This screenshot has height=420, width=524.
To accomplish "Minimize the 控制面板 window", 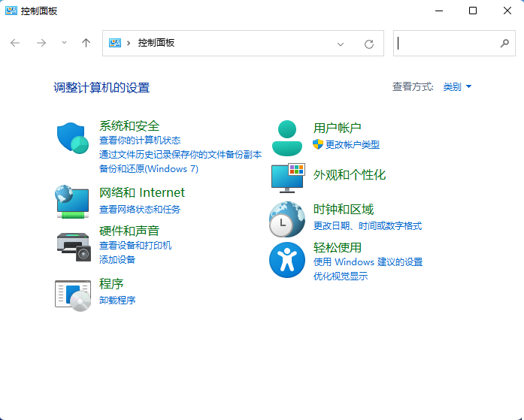I will pos(439,11).
